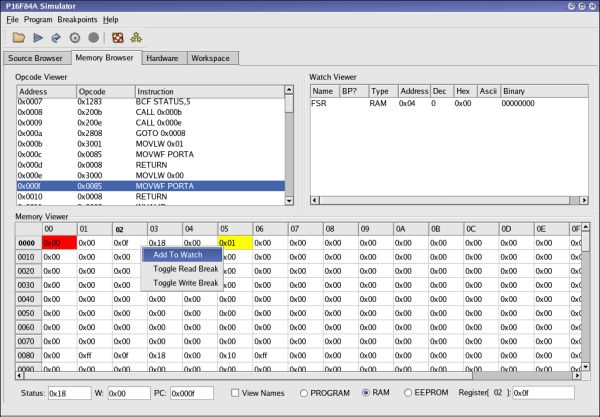
Task: Click the yellow highlighted 0x01 memory cell
Action: coord(233,242)
